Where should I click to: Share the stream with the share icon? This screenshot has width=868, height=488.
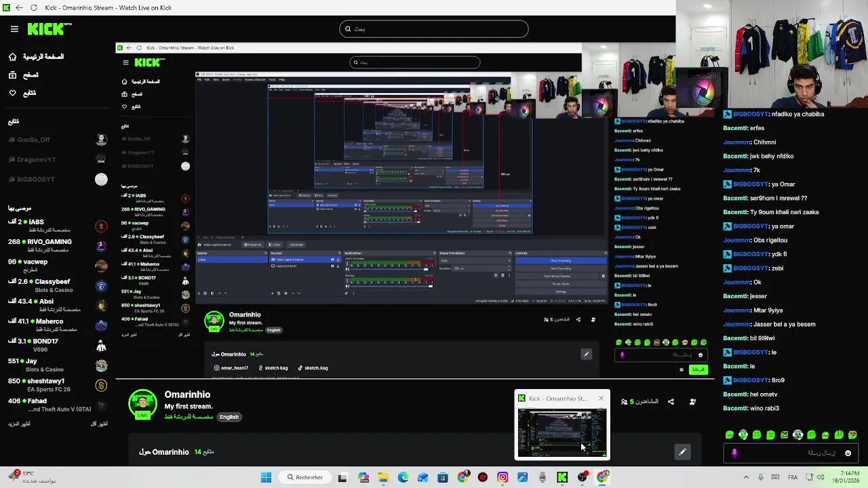[671, 402]
